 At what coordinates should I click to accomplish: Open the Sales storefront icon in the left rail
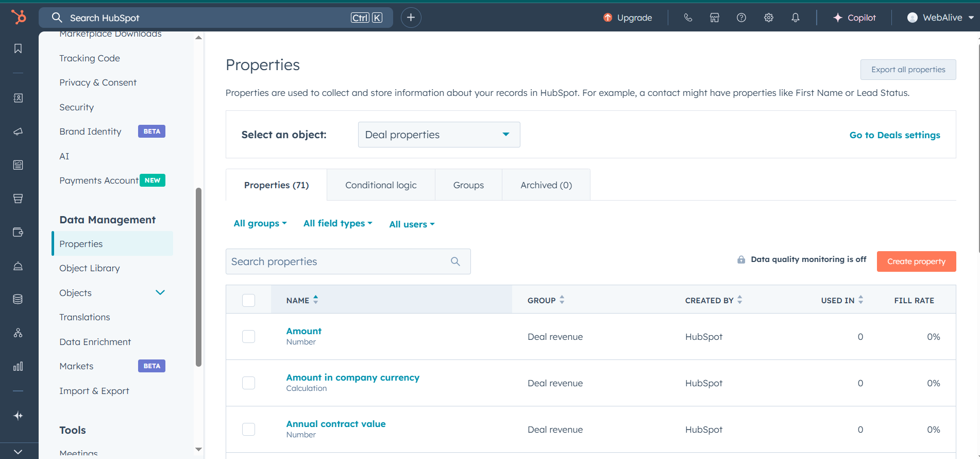click(x=18, y=199)
